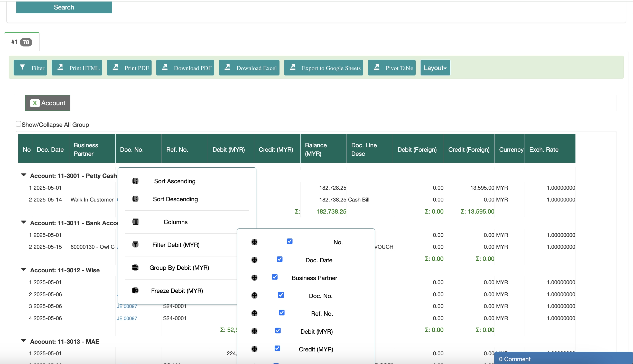Image resolution: width=633 pixels, height=364 pixels.
Task: Click the move handle beside Debit (MYR) column
Action: (254, 331)
